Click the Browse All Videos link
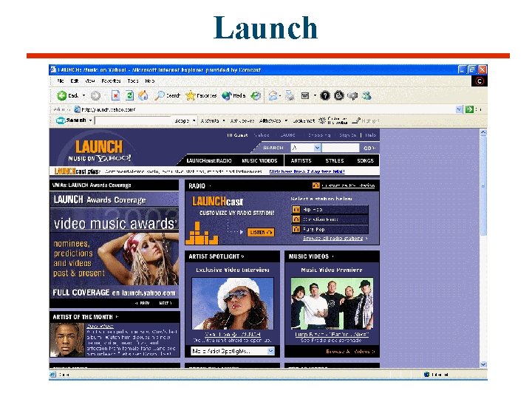Viewport: 532px width, 399px height. pyautogui.click(x=350, y=351)
